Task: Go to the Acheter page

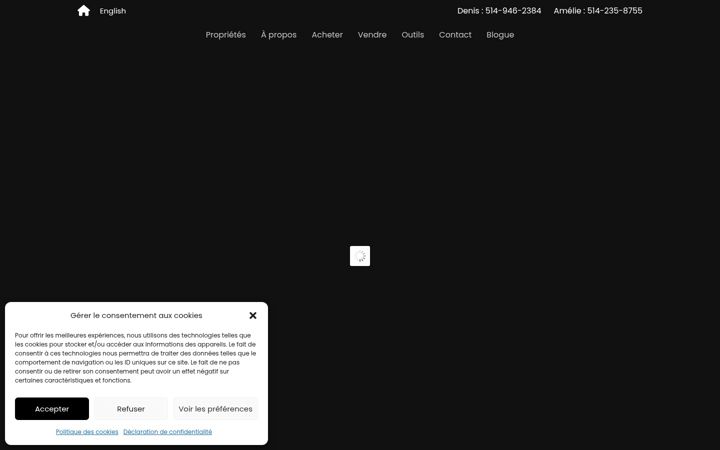Action: (327, 35)
